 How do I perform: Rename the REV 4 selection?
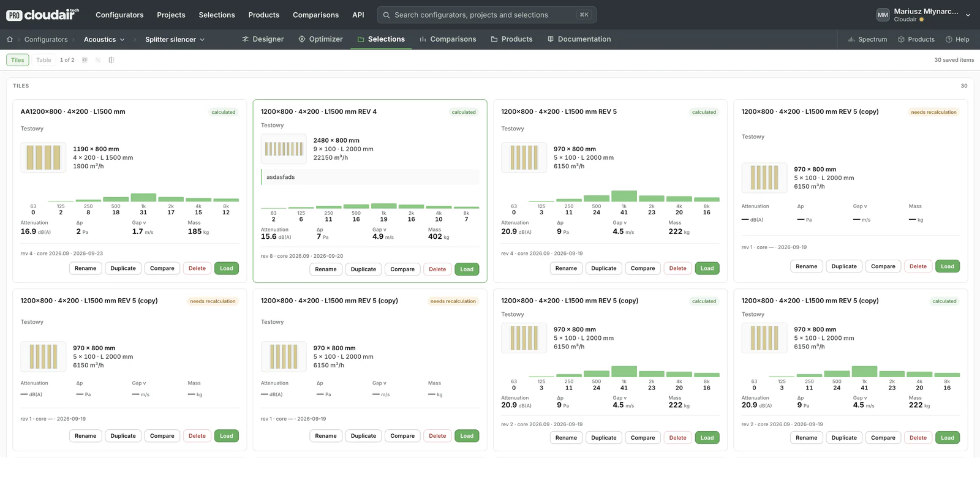coord(326,269)
